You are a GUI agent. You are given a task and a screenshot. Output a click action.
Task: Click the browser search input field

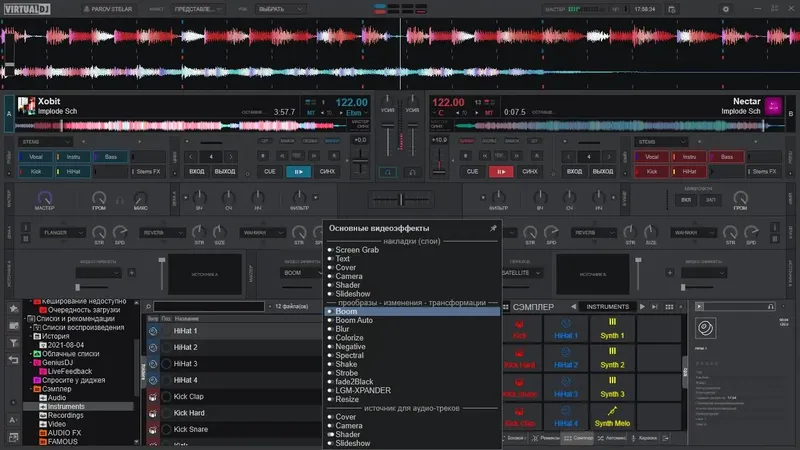(x=209, y=307)
